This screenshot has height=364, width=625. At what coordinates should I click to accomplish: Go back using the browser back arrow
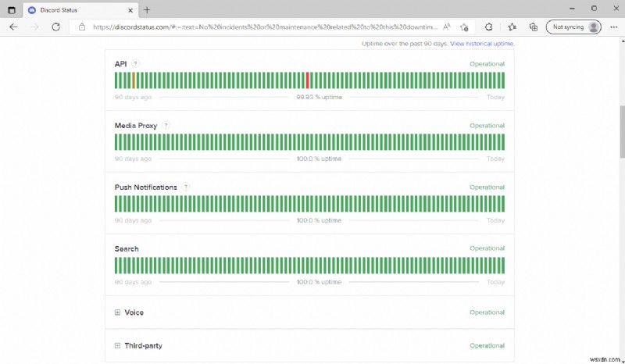(13, 27)
